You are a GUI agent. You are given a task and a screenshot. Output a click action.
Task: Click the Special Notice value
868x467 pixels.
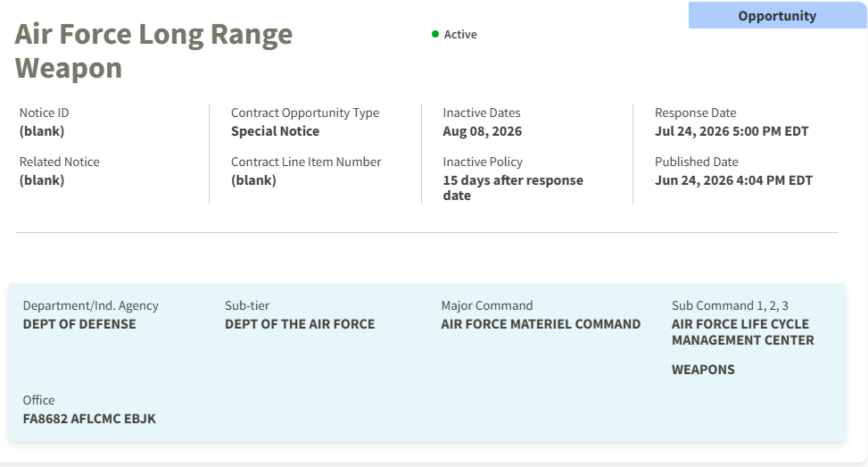click(x=275, y=131)
